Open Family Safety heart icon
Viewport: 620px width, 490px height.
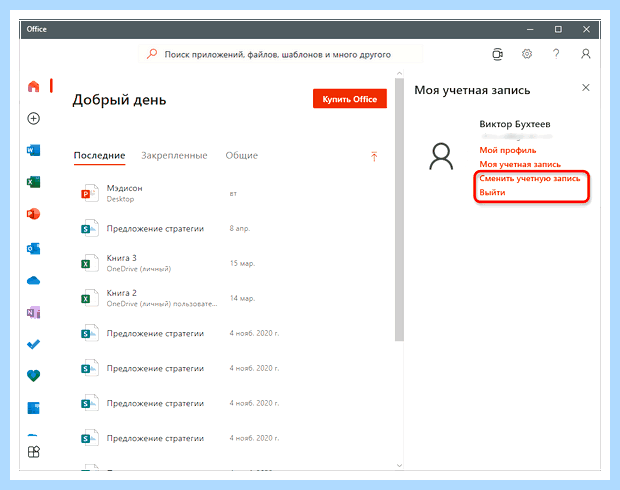click(x=34, y=376)
